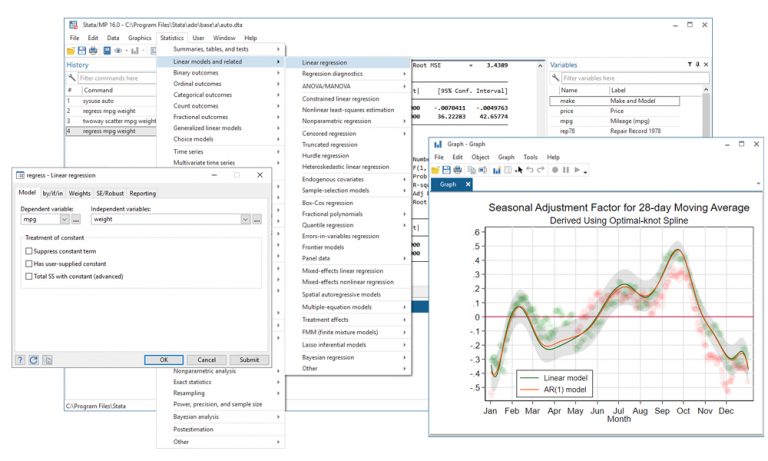Click ellipsis button next to Independent variables
The width and height of the screenshot is (768, 461).
coord(257,219)
